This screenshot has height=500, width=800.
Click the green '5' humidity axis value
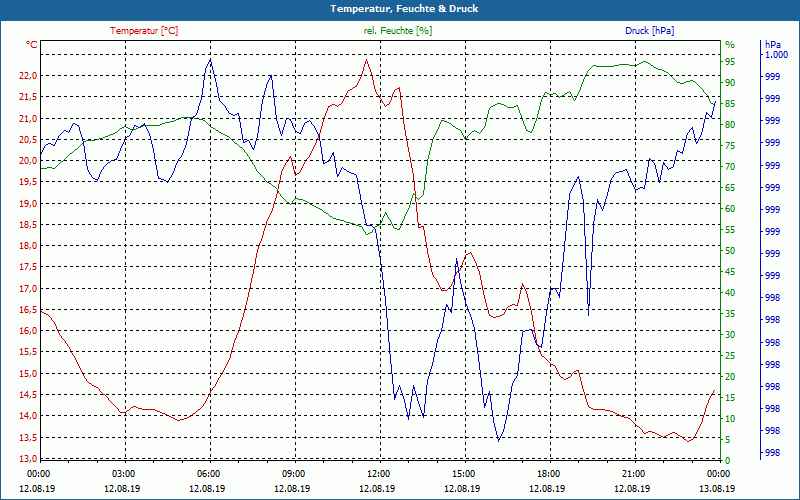[728, 440]
